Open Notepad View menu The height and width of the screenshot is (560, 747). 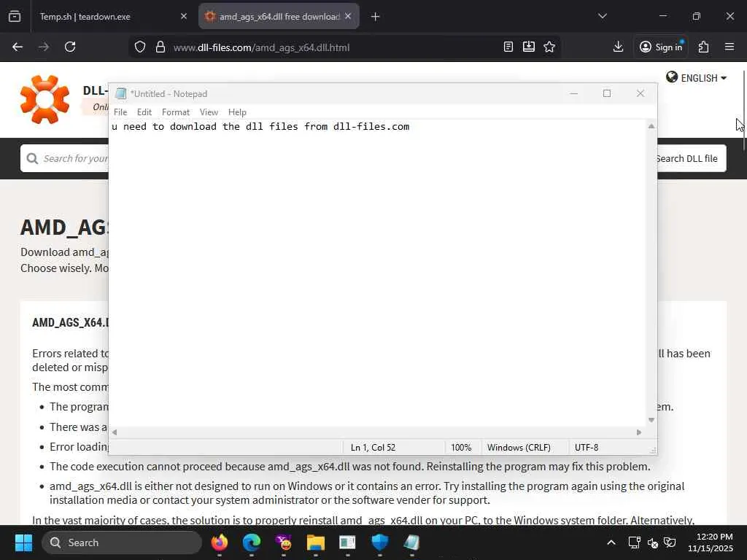pyautogui.click(x=209, y=112)
